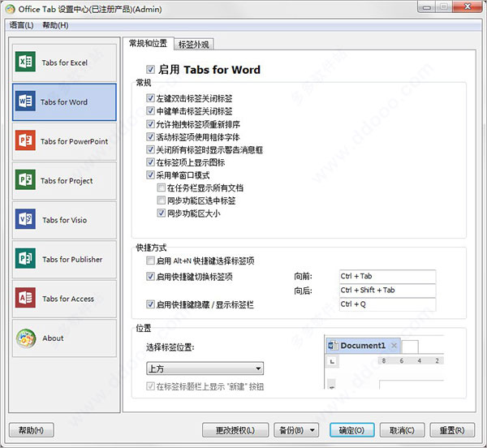
Task: Minimize the Office Tab settings window
Action: pos(427,7)
